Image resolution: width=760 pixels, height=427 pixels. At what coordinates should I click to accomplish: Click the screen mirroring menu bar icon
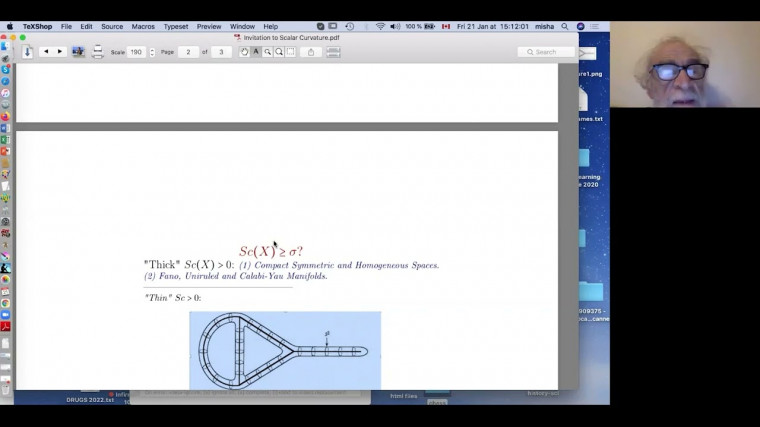pyautogui.click(x=332, y=27)
